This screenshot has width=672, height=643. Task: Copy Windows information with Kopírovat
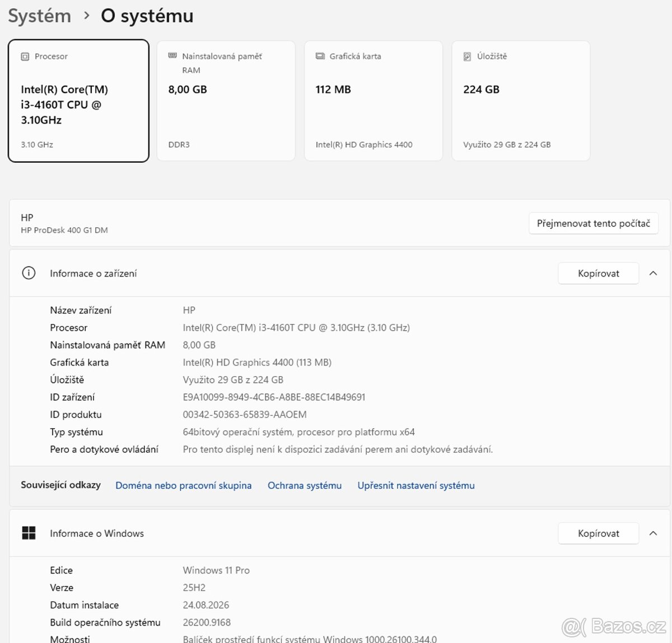pyautogui.click(x=599, y=533)
